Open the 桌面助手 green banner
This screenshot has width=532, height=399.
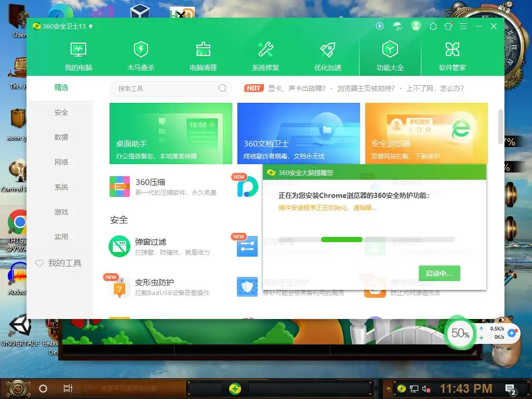point(170,134)
